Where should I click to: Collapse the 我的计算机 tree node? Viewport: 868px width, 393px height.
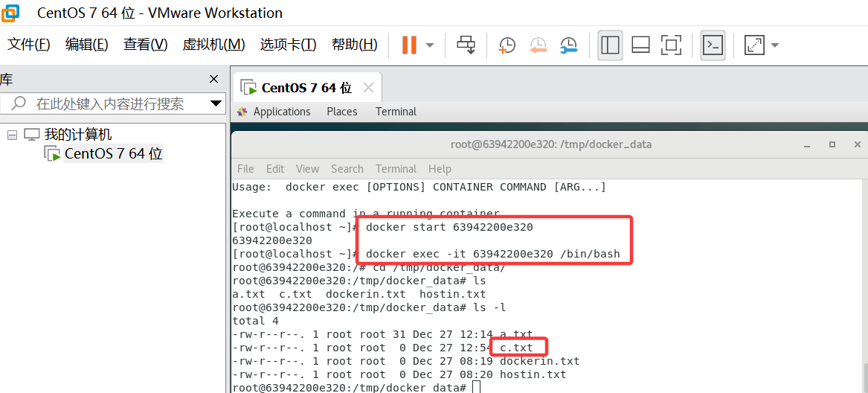[12, 135]
